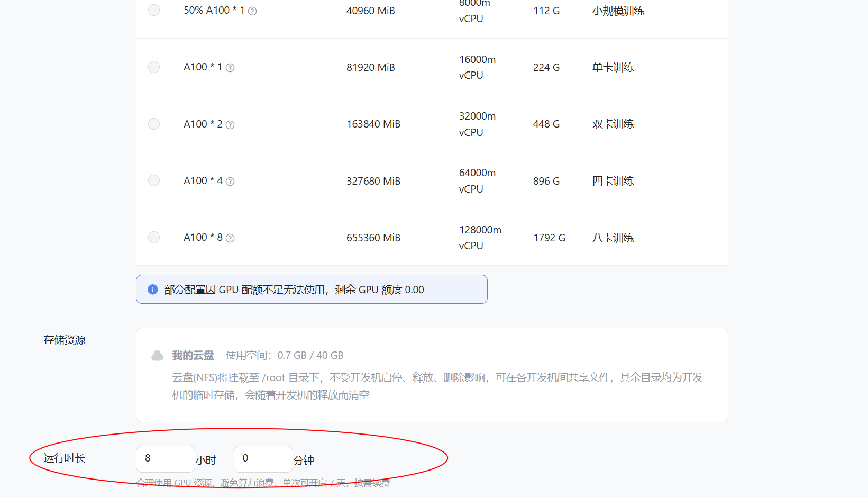
Task: Click the 合理使用 GPU 资源 hint text
Action: point(263,483)
